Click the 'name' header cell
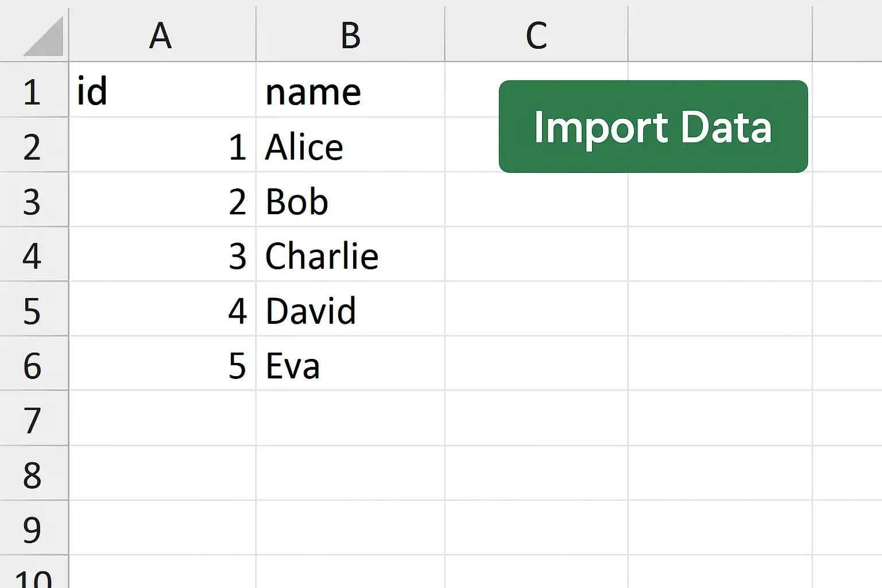882x588 pixels. click(x=350, y=90)
